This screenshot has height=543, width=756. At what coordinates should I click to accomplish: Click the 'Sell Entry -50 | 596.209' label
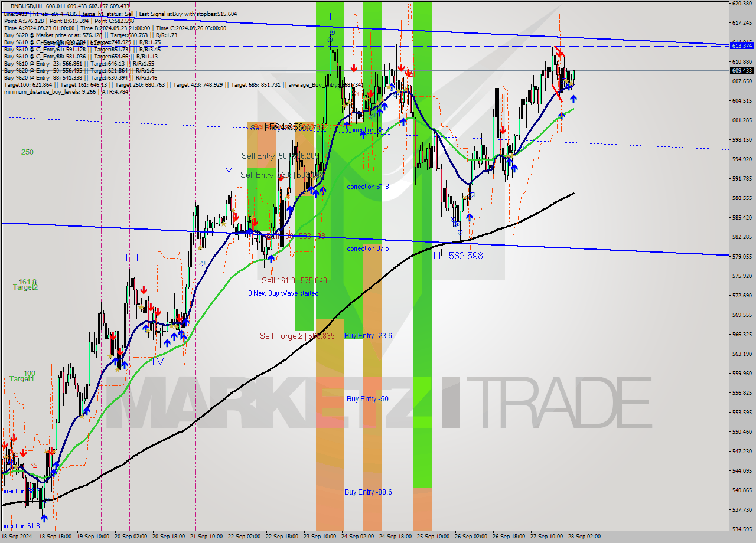(281, 156)
